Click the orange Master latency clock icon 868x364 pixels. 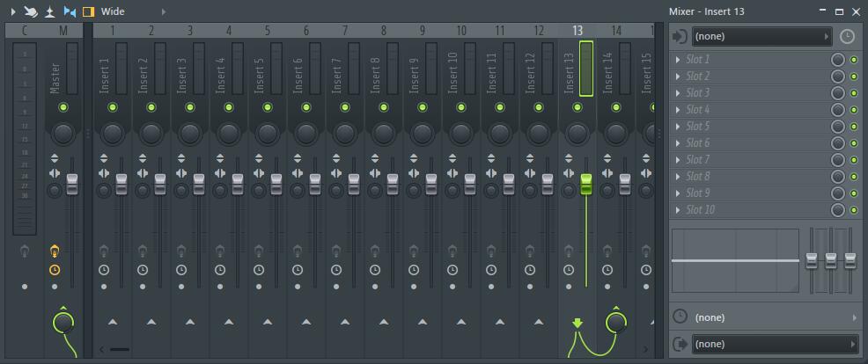pyautogui.click(x=55, y=270)
